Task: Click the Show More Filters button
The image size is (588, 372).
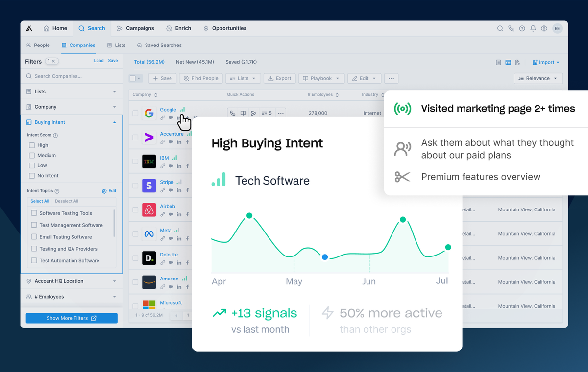Action: click(72, 318)
